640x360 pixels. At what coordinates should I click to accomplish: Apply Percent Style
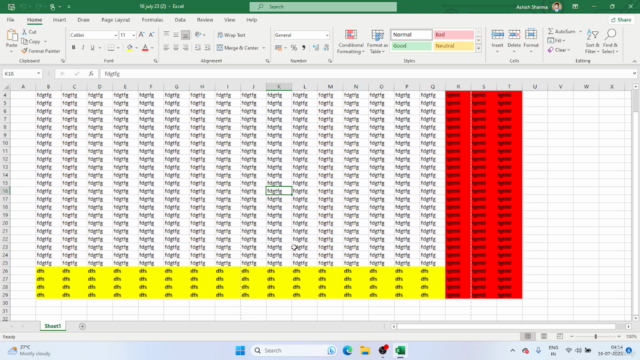[x=293, y=48]
